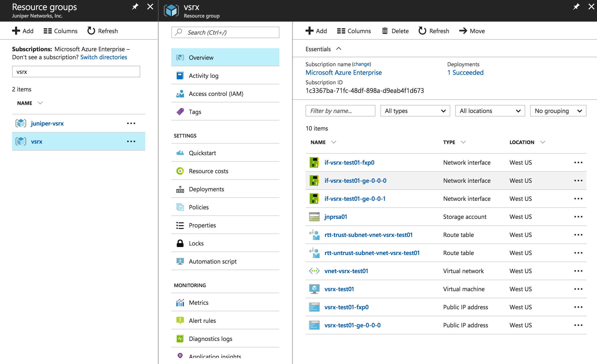Click Refresh icon in Resource groups panel
Screen dimensions: 597x364
pos(91,31)
